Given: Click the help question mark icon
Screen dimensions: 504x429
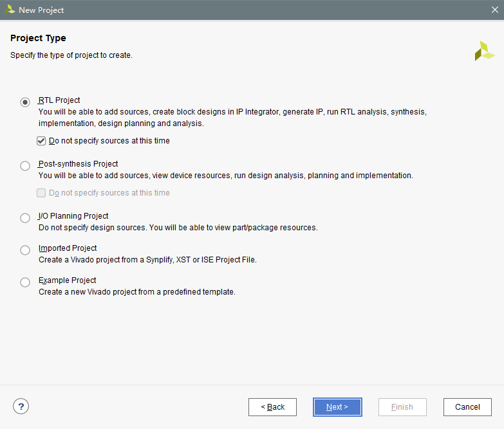Looking at the screenshot, I should point(21,406).
